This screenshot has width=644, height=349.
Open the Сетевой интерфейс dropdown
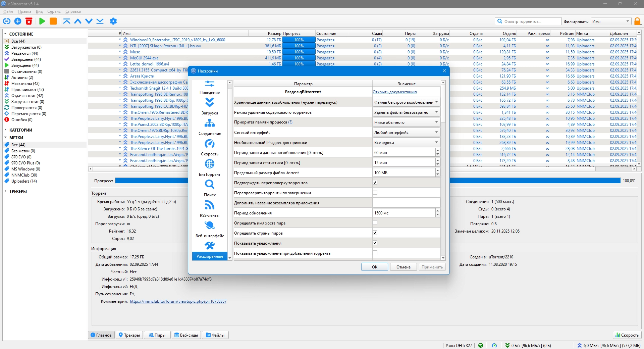pos(406,133)
